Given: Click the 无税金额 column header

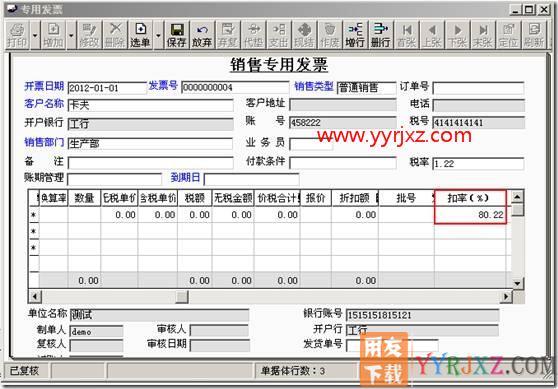Looking at the screenshot, I should point(233,198).
